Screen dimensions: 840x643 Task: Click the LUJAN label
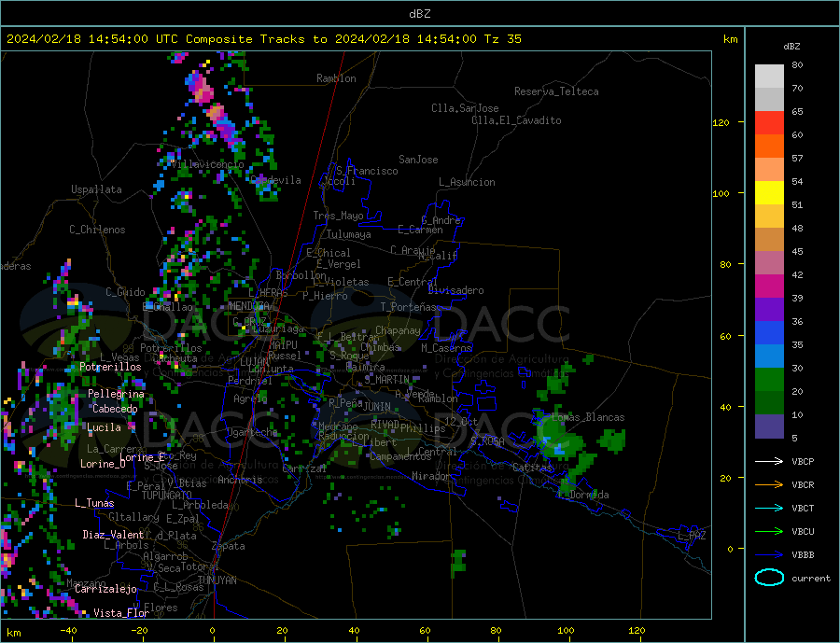tap(255, 362)
